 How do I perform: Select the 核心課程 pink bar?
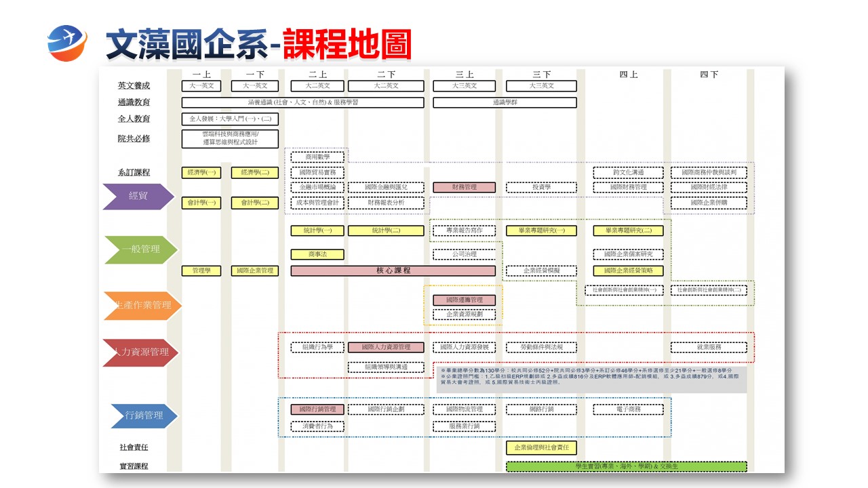pyautogui.click(x=393, y=270)
